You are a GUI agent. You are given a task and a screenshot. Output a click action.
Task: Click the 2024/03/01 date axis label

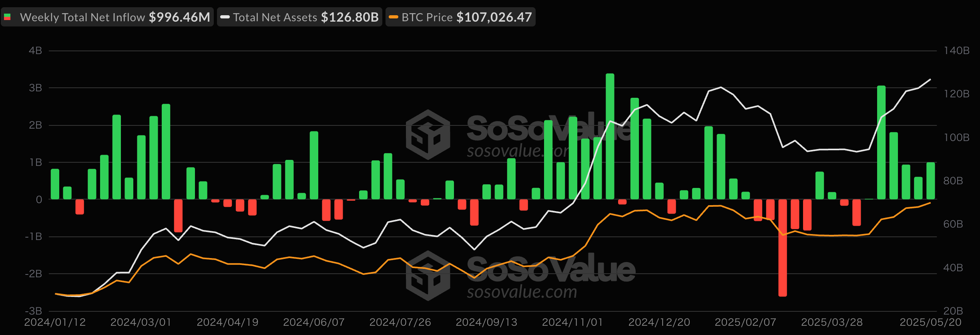pos(141,322)
